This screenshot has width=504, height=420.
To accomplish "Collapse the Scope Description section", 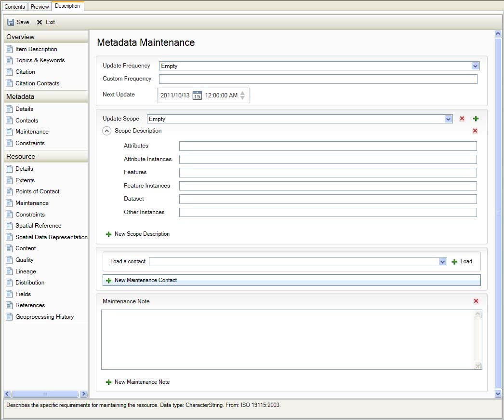I will pyautogui.click(x=107, y=131).
